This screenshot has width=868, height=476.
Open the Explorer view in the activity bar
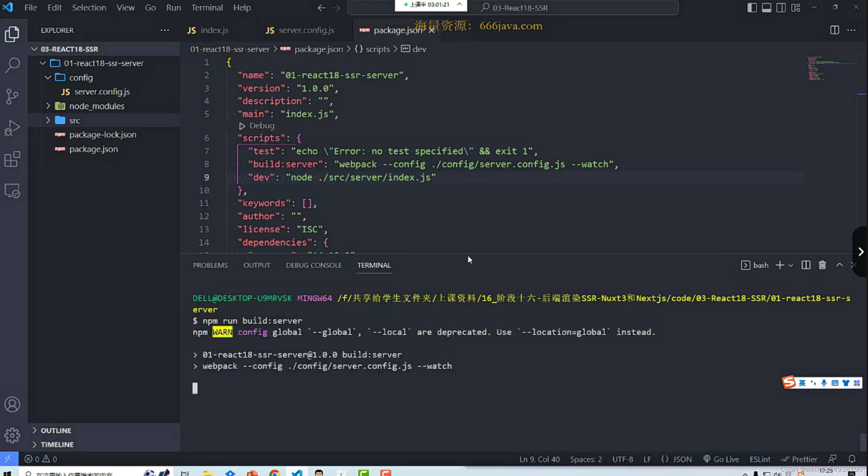click(12, 34)
